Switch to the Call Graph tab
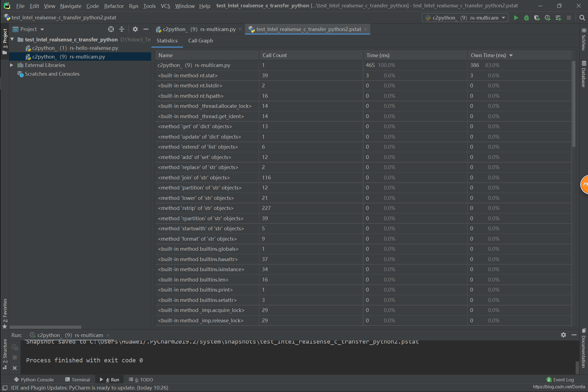Viewport: 588px width, 392px height. (201, 41)
